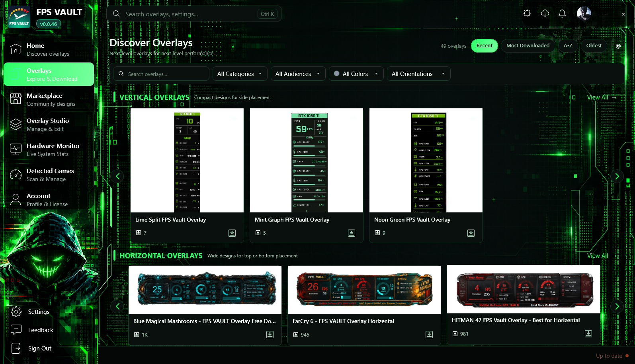Open Account profile and license

point(49,200)
